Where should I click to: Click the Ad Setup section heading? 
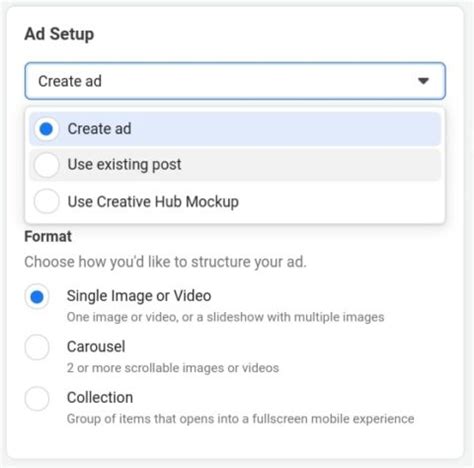pyautogui.click(x=59, y=34)
